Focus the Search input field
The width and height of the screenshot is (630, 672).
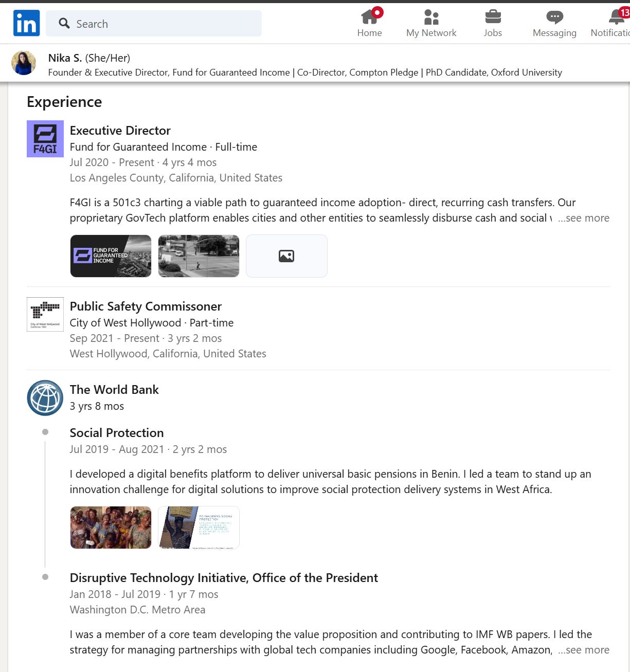pos(154,24)
